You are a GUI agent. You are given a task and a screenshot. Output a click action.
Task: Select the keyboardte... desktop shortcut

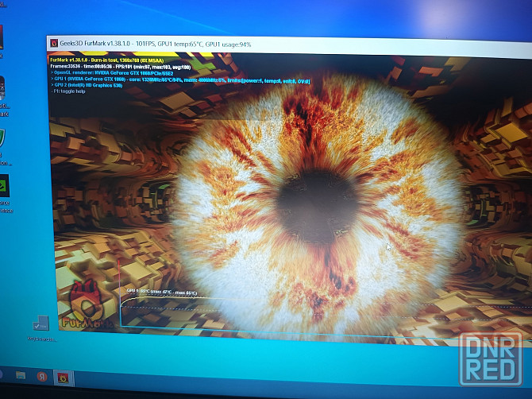point(42,327)
